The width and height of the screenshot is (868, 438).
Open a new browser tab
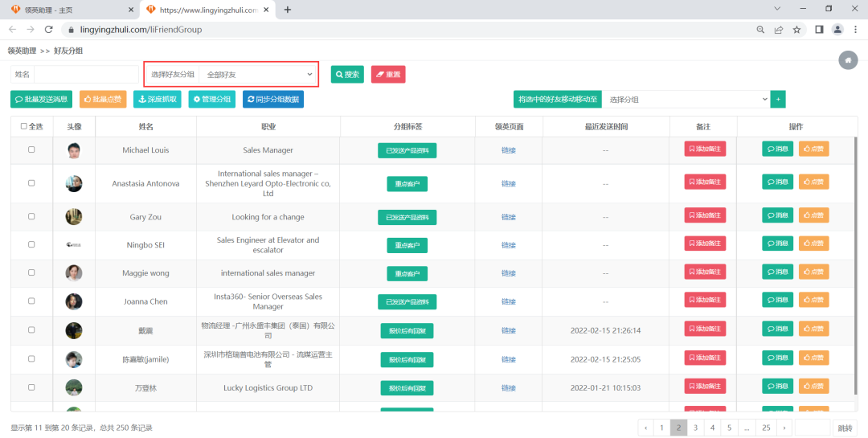point(287,10)
